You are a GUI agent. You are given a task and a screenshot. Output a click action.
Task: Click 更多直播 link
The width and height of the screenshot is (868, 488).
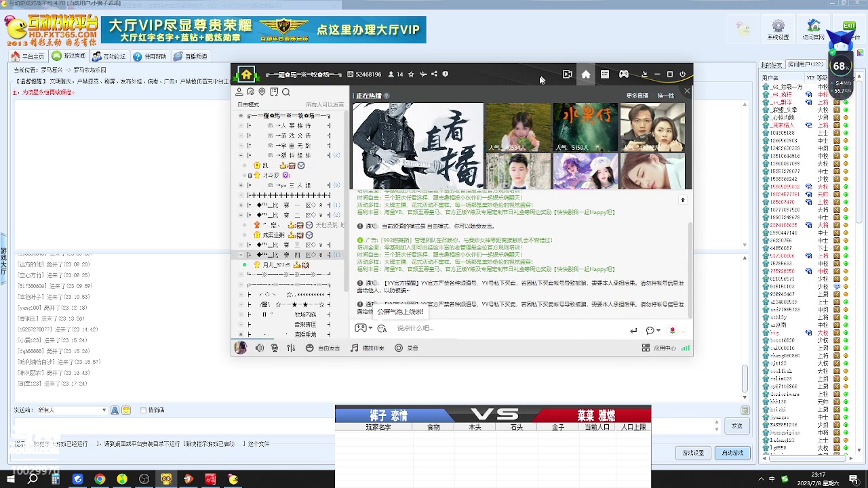point(637,96)
